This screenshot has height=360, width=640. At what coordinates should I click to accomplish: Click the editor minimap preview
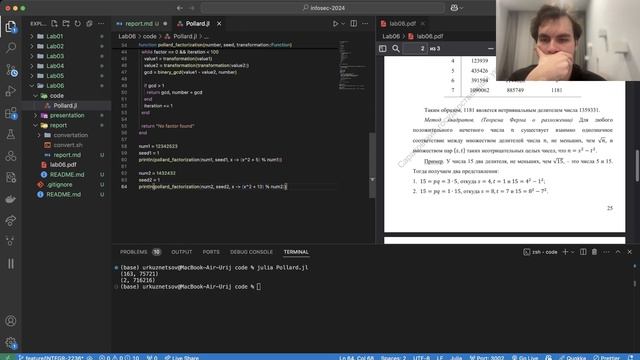(352, 65)
